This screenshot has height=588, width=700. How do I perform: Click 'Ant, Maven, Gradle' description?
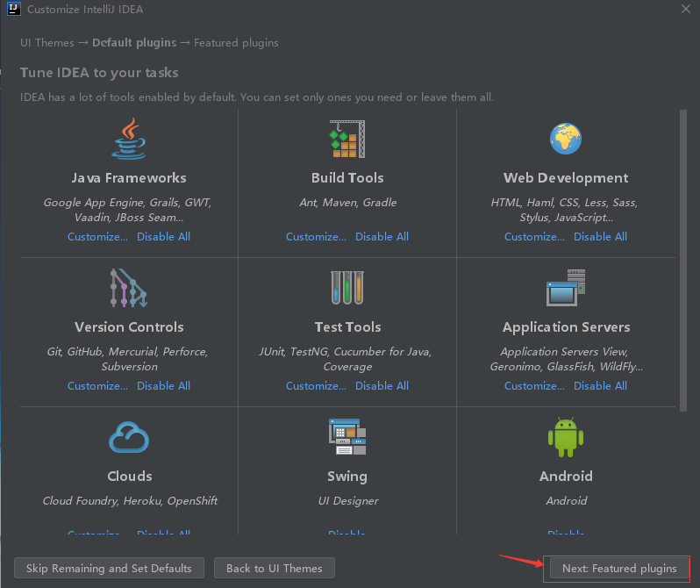(347, 203)
